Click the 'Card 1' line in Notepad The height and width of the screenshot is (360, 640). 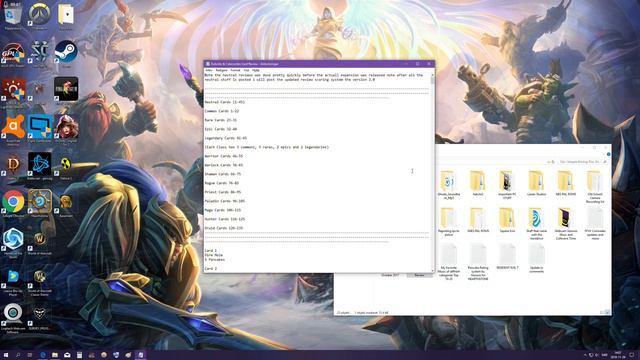pos(211,250)
